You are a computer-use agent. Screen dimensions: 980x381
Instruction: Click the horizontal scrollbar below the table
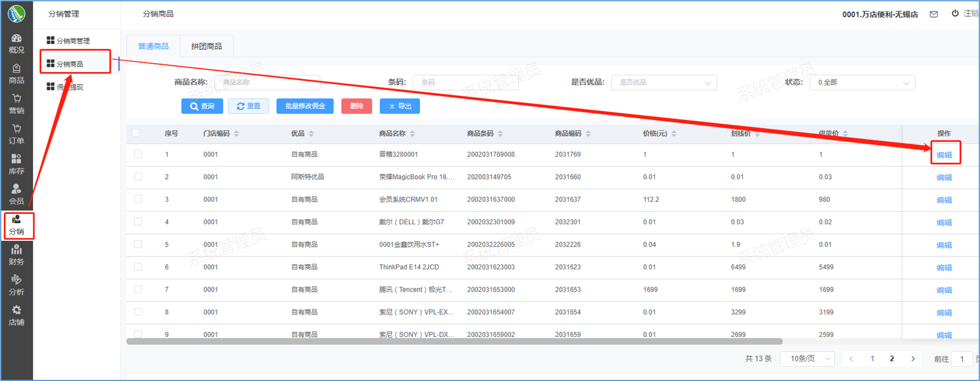pyautogui.click(x=454, y=342)
